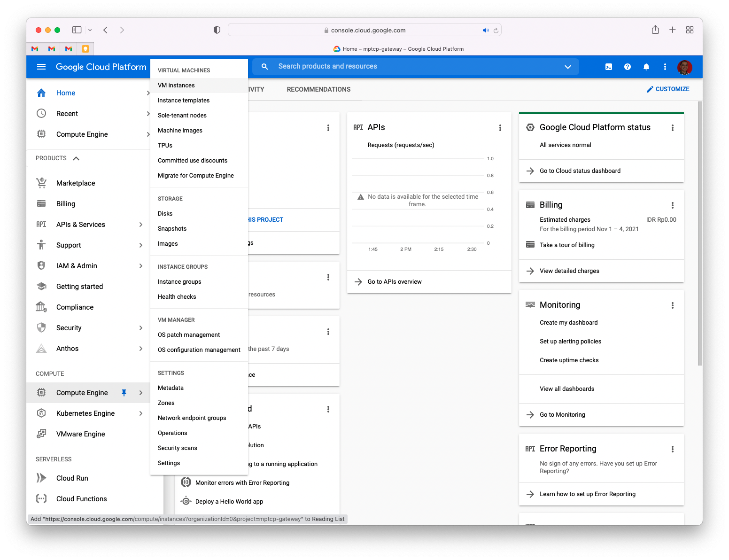This screenshot has width=729, height=560.
Task: Open Monitoring card three-dot menu
Action: (673, 305)
